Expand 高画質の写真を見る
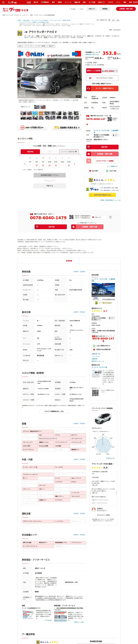Image resolution: width=138 pixels, height=644 pixels. pos(67,128)
